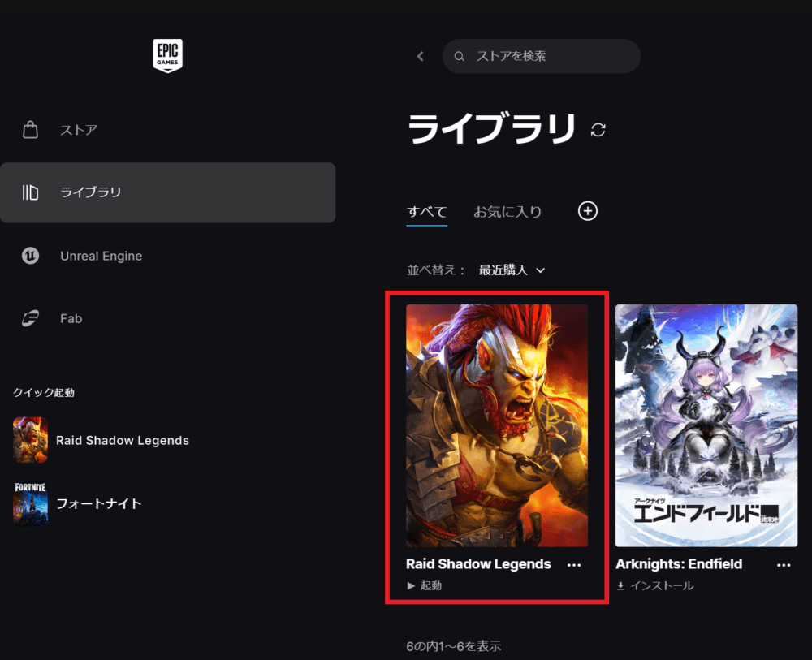Open the 最近購入 sort dropdown

click(512, 270)
